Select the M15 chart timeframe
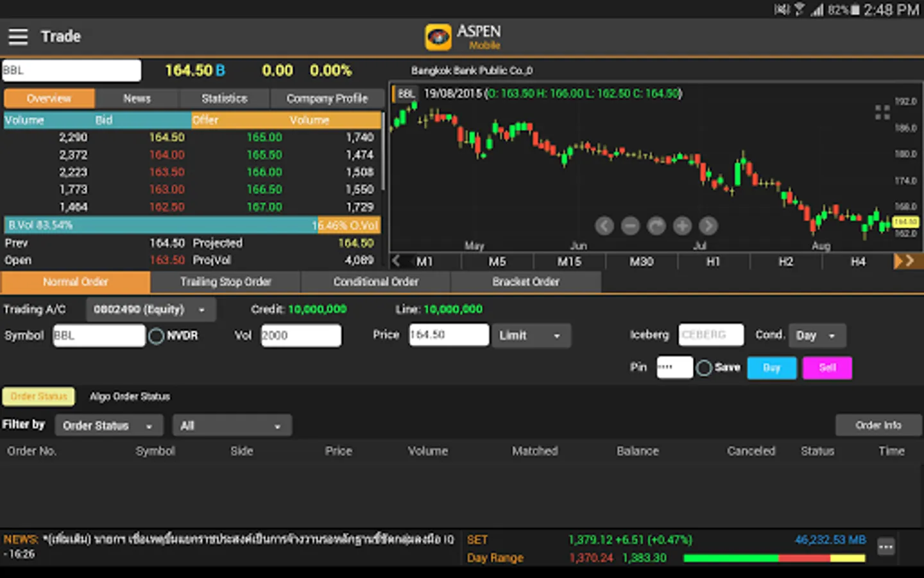 pyautogui.click(x=569, y=261)
